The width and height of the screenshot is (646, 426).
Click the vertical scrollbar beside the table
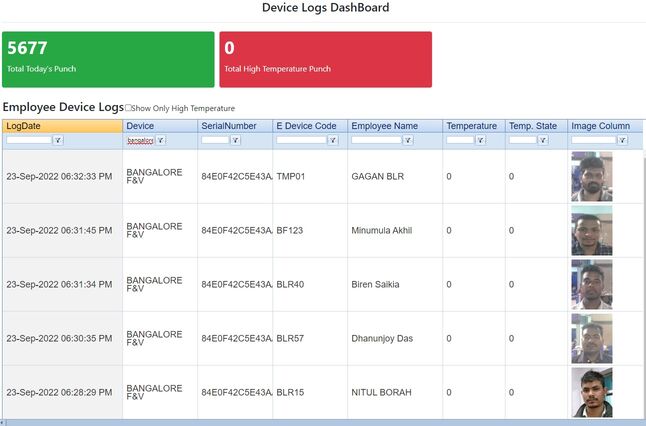[x=644, y=284]
